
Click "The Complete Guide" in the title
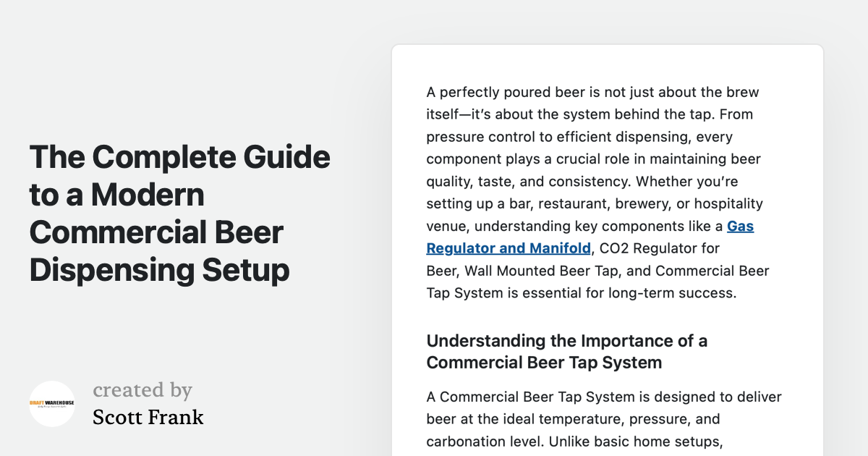179,157
